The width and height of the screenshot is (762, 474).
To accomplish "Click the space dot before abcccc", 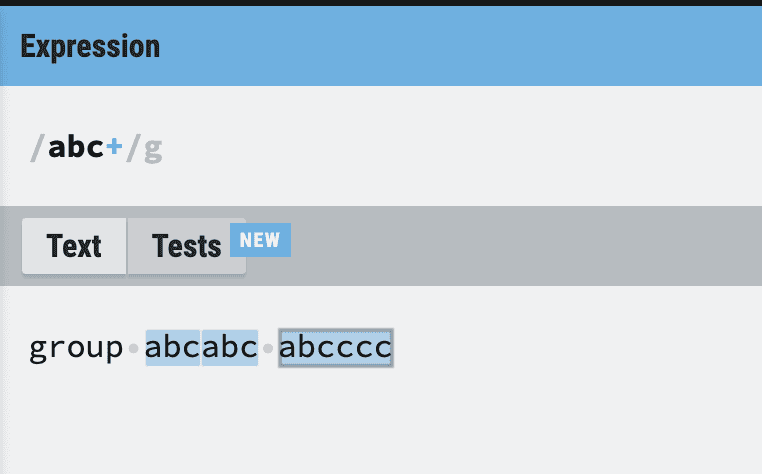I will click(268, 348).
